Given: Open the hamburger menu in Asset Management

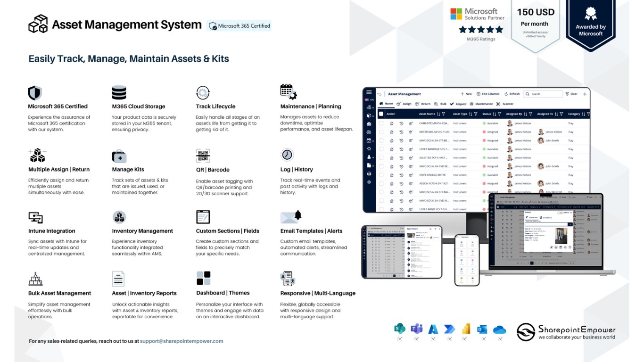Looking at the screenshot, I should (x=369, y=92).
